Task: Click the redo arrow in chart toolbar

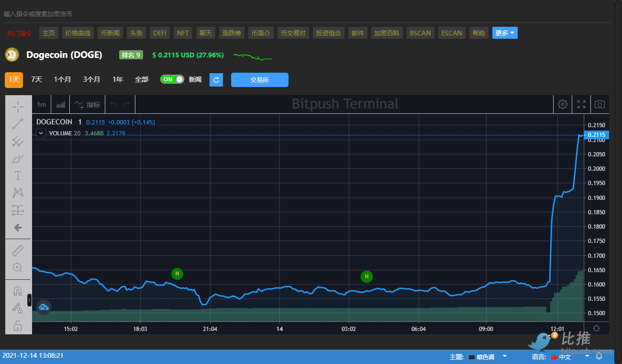Action: pyautogui.click(x=126, y=104)
